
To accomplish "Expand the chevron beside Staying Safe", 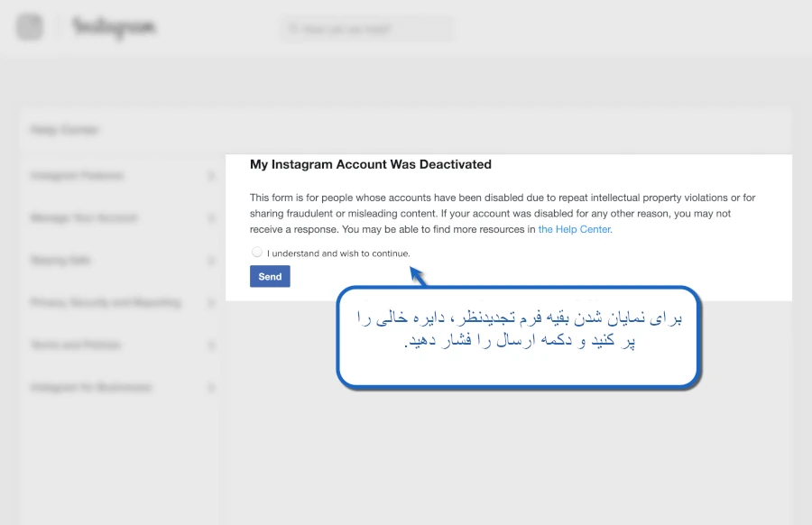I will 211,261.
